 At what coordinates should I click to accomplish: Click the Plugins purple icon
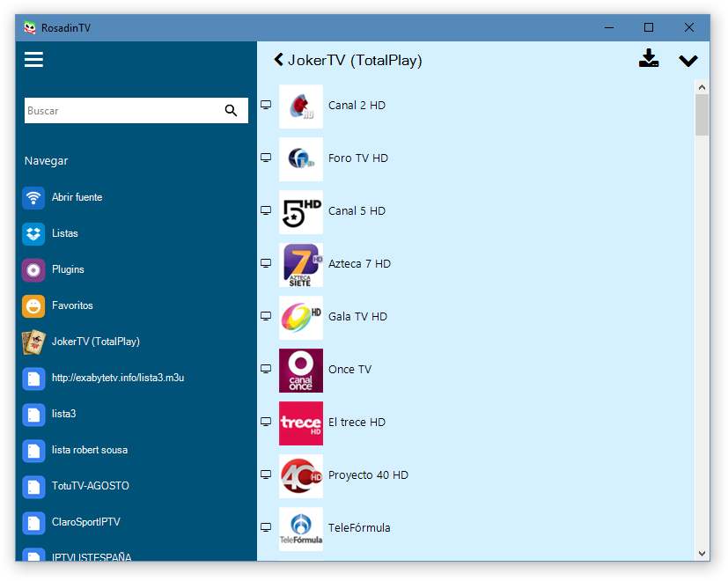[33, 270]
